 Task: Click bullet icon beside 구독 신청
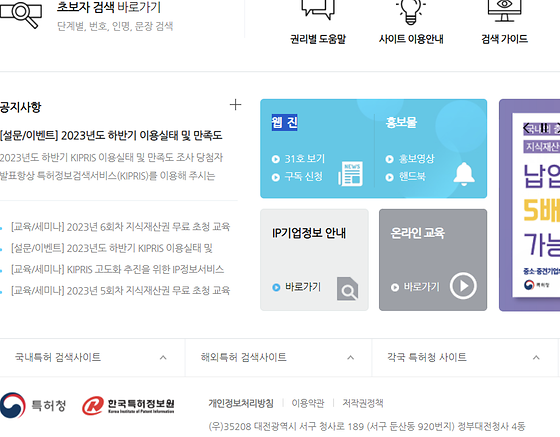[x=275, y=177]
